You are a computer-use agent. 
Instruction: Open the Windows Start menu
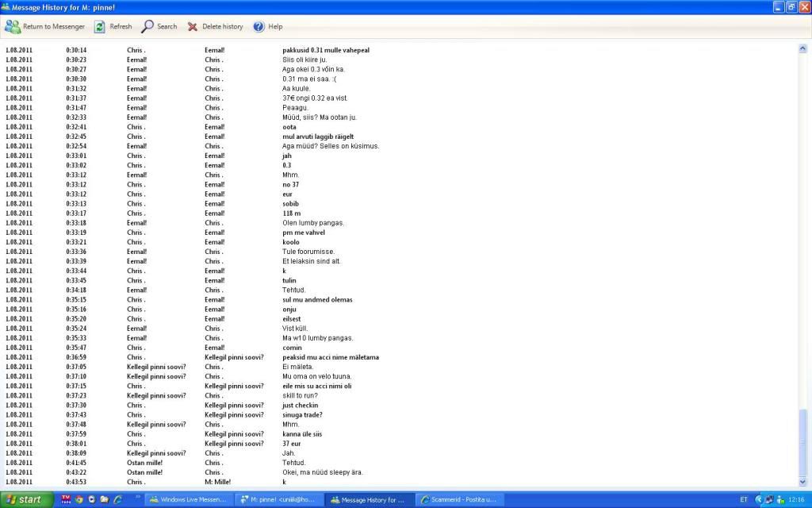click(26, 500)
